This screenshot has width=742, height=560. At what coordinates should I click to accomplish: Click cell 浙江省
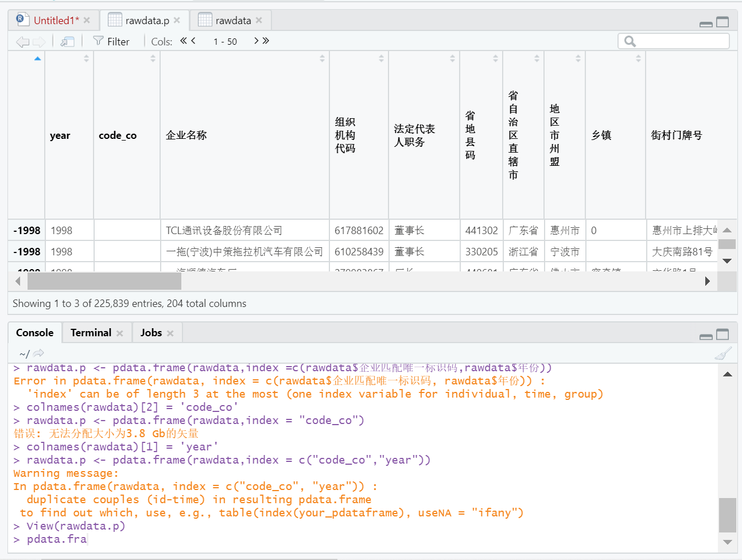coord(523,251)
